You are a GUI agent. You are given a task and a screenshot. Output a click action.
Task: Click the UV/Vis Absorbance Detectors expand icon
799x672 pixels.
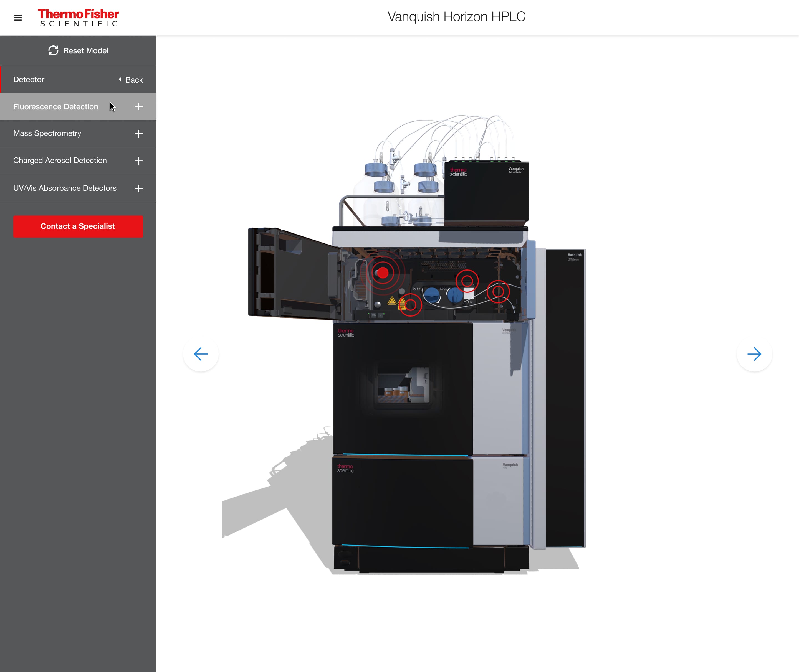point(139,188)
